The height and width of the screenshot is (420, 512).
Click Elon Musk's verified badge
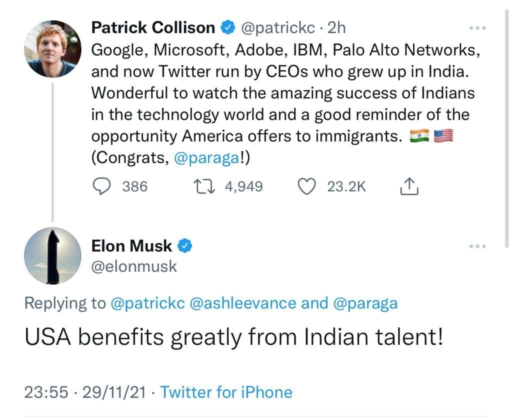[186, 246]
